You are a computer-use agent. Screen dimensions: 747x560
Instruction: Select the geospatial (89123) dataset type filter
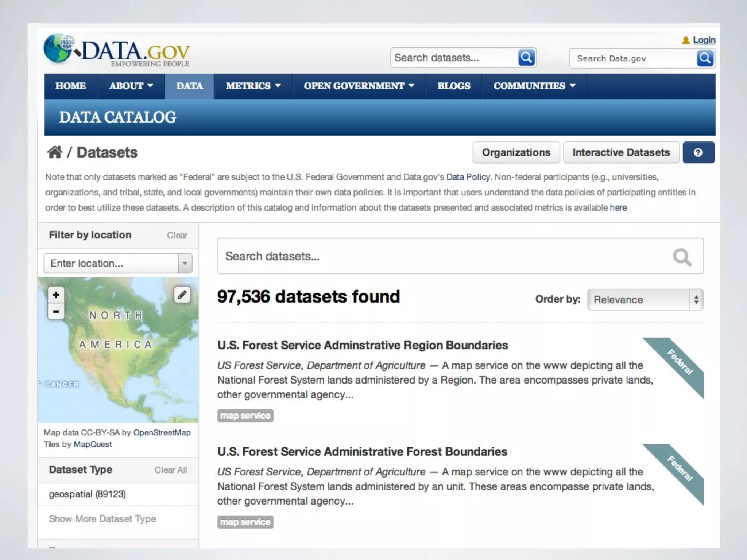pos(87,494)
